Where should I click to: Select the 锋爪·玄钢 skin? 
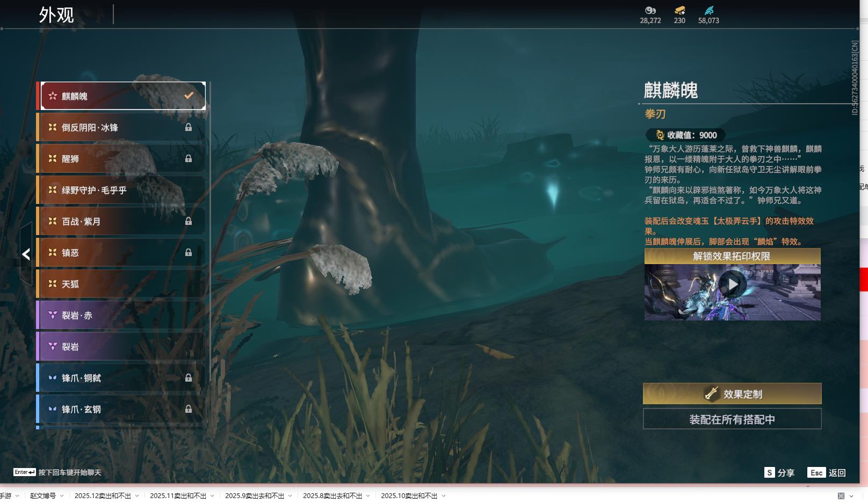click(x=121, y=409)
